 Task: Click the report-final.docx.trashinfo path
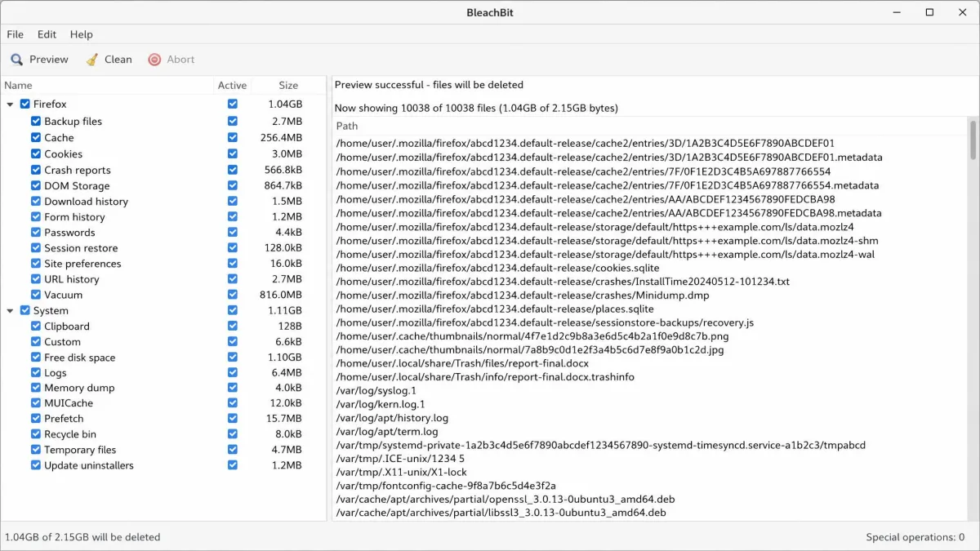pyautogui.click(x=485, y=377)
